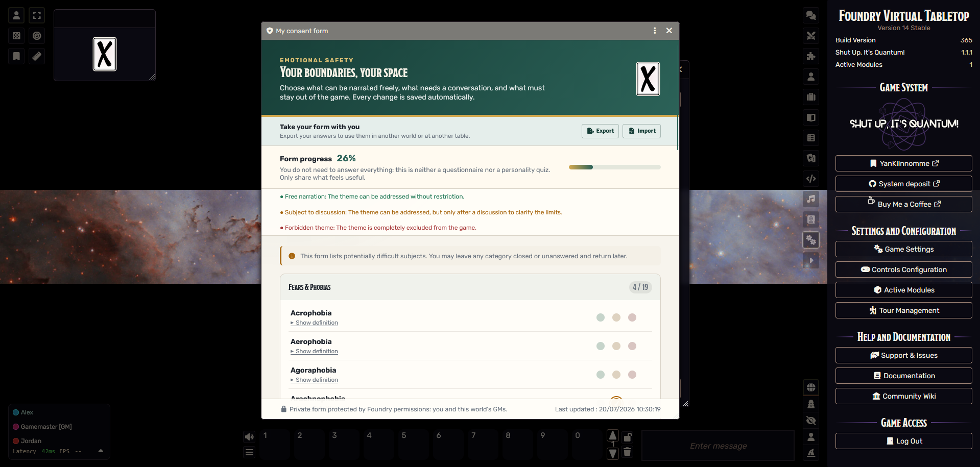The height and width of the screenshot is (467, 980).
Task: Open the Actors person sidebar tab
Action: (811, 77)
